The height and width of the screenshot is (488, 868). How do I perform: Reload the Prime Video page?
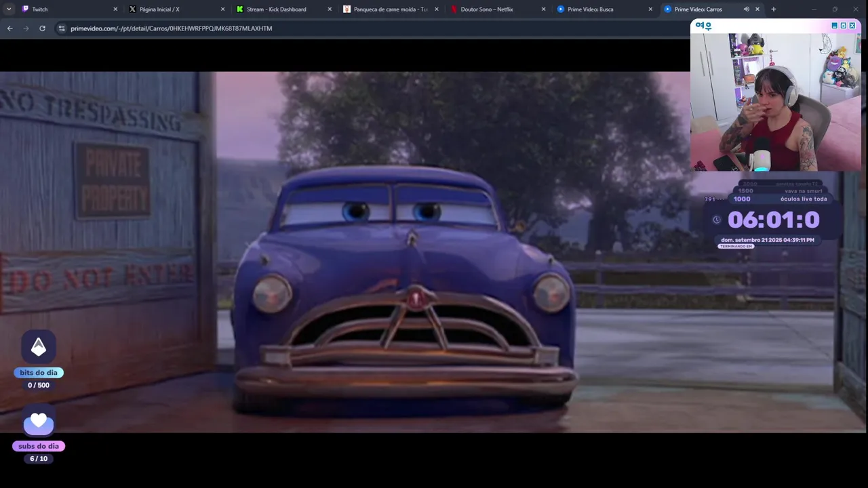coord(42,28)
